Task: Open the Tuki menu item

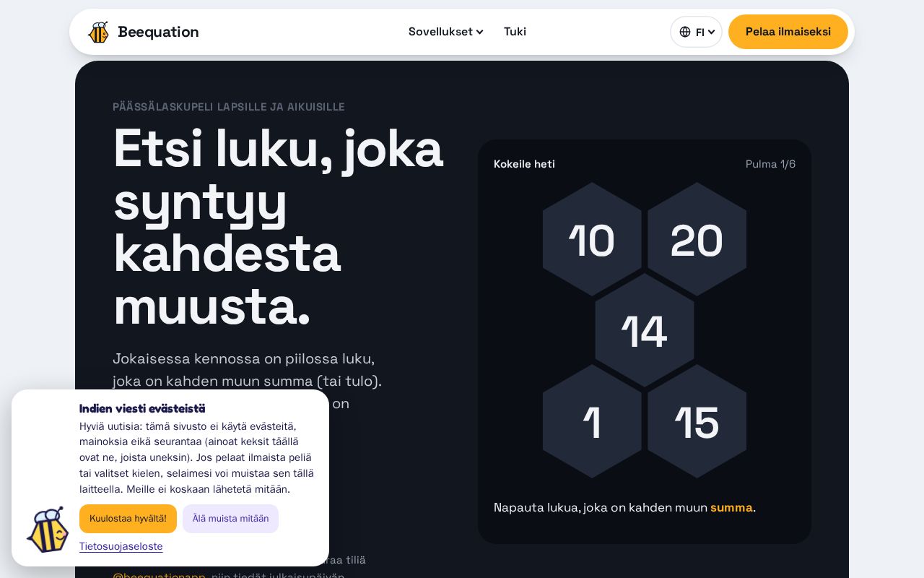Action: [515, 32]
